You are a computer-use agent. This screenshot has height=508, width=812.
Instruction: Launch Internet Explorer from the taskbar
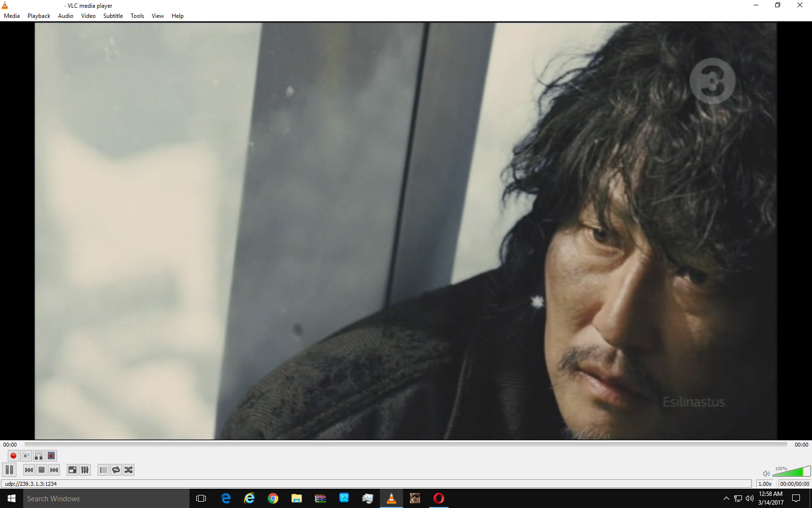[x=249, y=498]
